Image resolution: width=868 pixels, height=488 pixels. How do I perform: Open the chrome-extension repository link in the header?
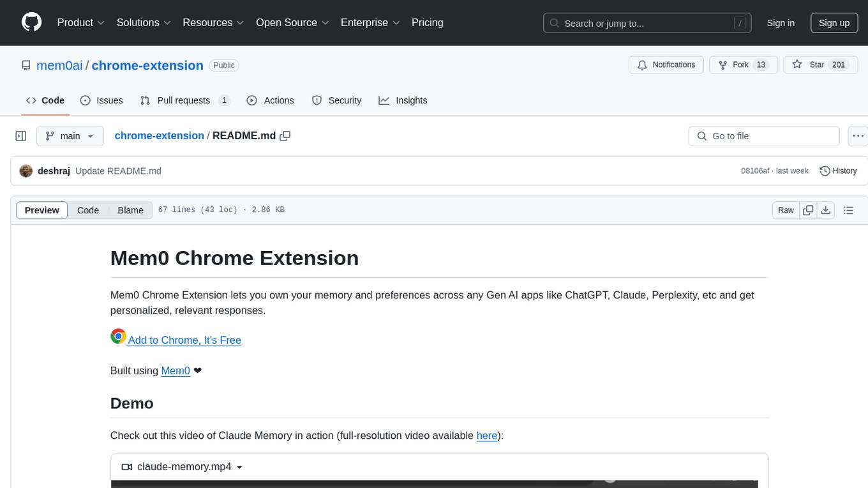(x=147, y=65)
